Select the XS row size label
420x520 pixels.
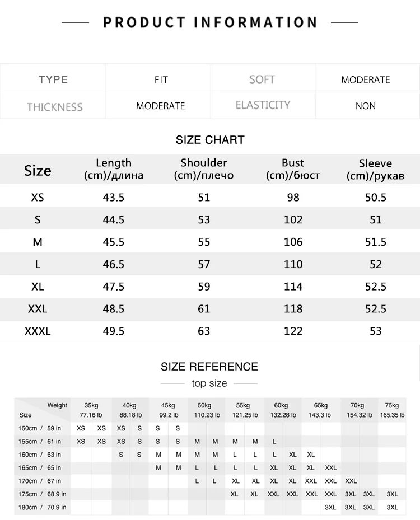pyautogui.click(x=38, y=198)
